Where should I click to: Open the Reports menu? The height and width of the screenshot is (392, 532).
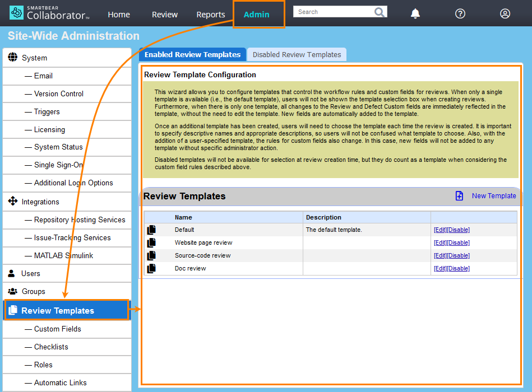click(x=211, y=15)
